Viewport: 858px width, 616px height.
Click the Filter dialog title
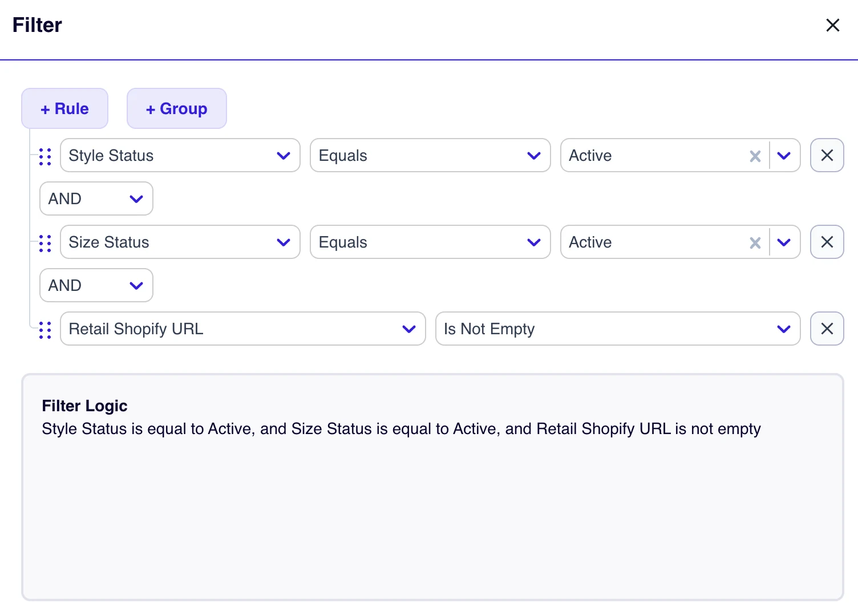pos(37,25)
